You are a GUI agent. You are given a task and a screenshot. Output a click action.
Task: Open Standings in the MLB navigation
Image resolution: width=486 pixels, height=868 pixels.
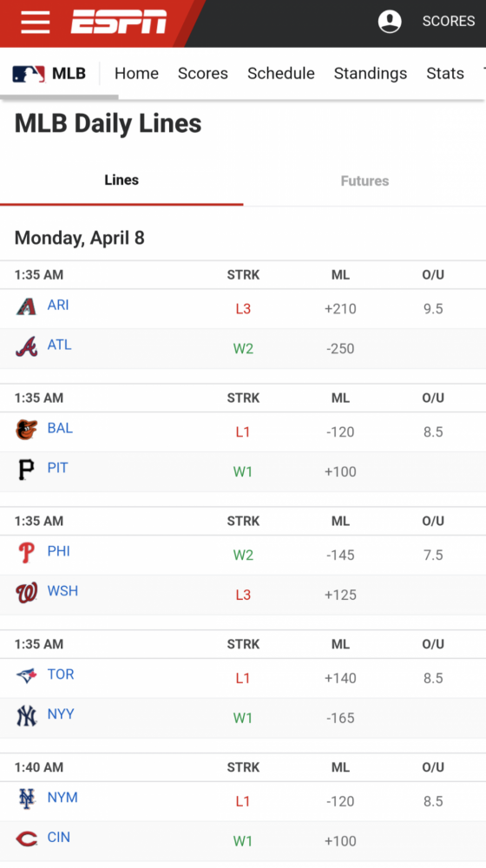[x=371, y=73]
